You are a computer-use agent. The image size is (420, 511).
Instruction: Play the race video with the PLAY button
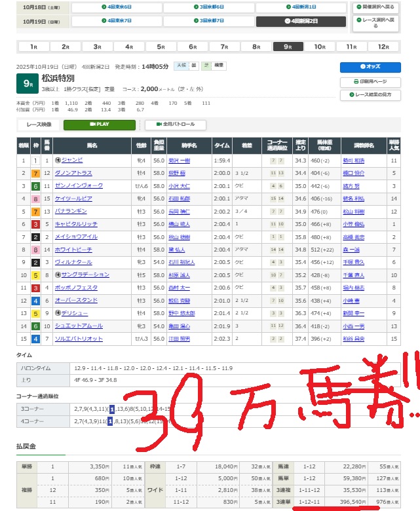[x=100, y=124]
